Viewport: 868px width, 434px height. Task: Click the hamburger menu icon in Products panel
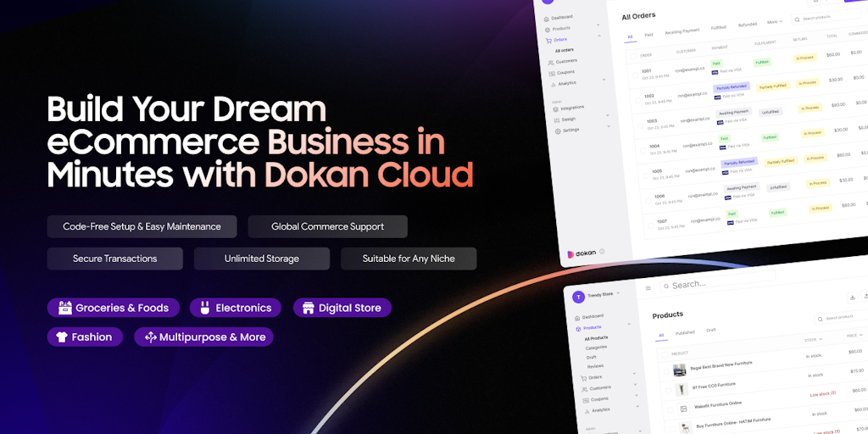tap(648, 288)
